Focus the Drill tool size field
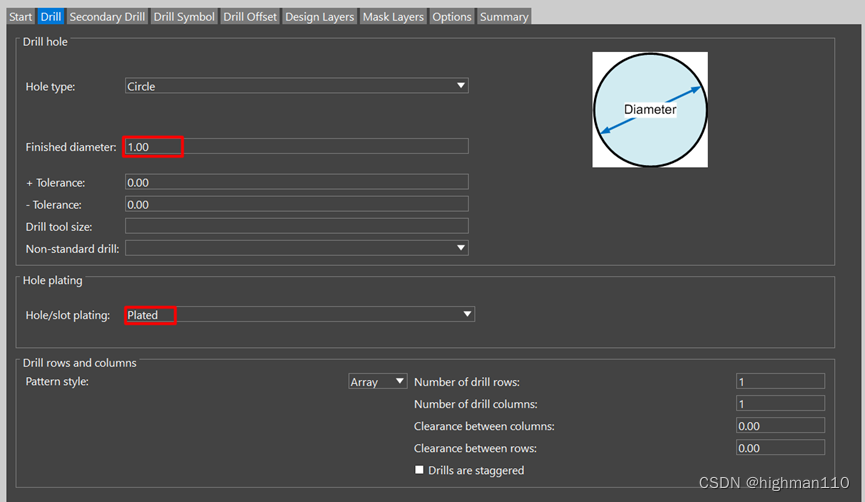Viewport: 865px width, 502px height. tap(296, 226)
